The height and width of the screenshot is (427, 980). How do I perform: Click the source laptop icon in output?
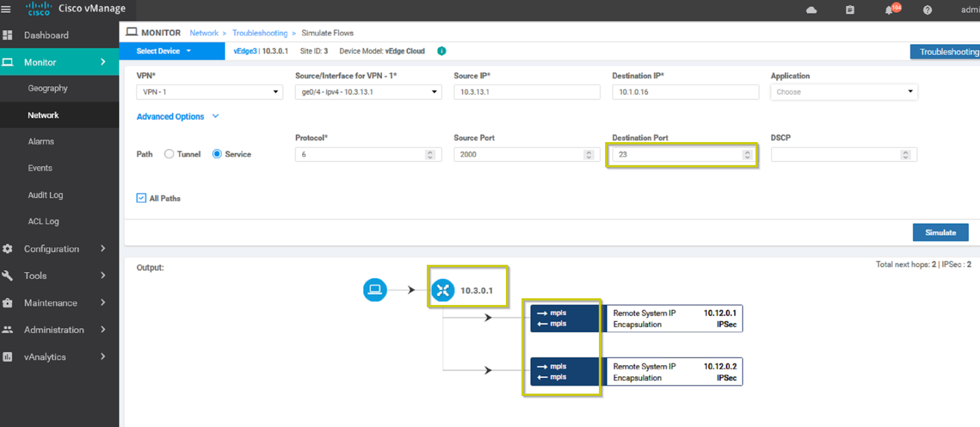pyautogui.click(x=375, y=290)
